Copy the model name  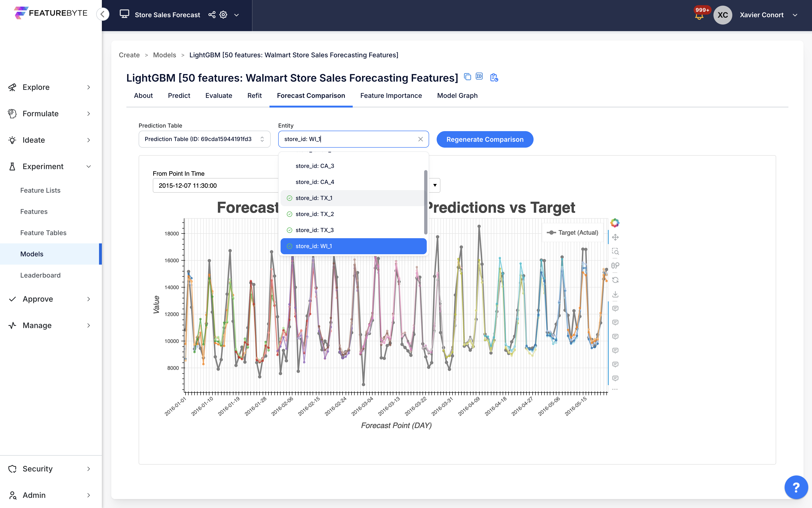(467, 77)
